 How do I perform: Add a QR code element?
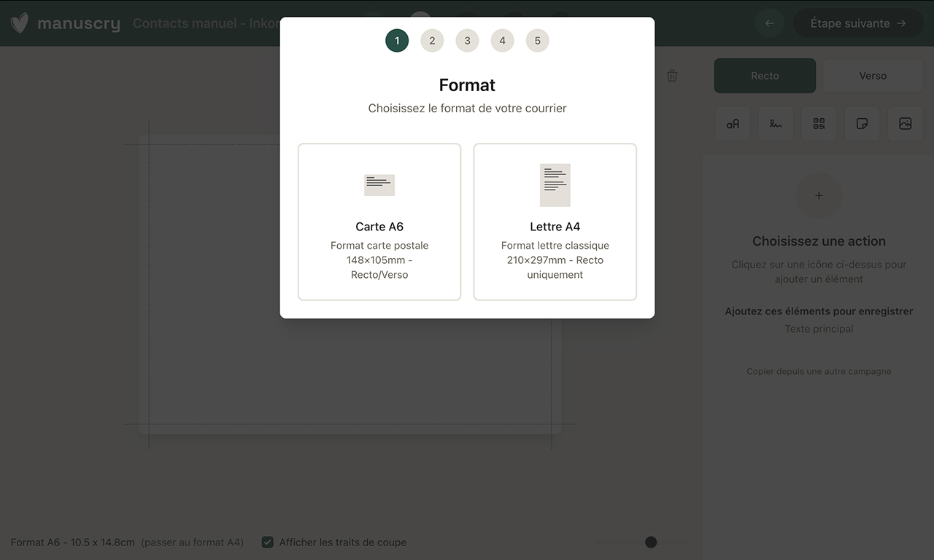point(819,124)
